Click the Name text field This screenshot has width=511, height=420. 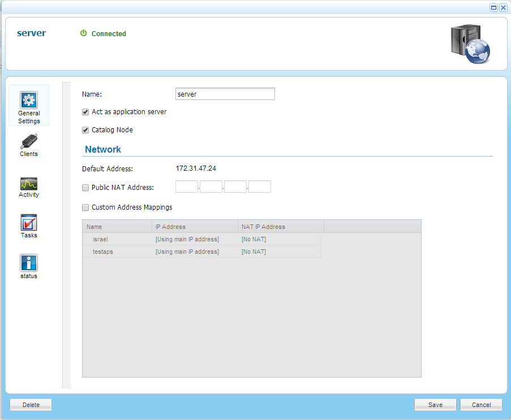pos(225,94)
